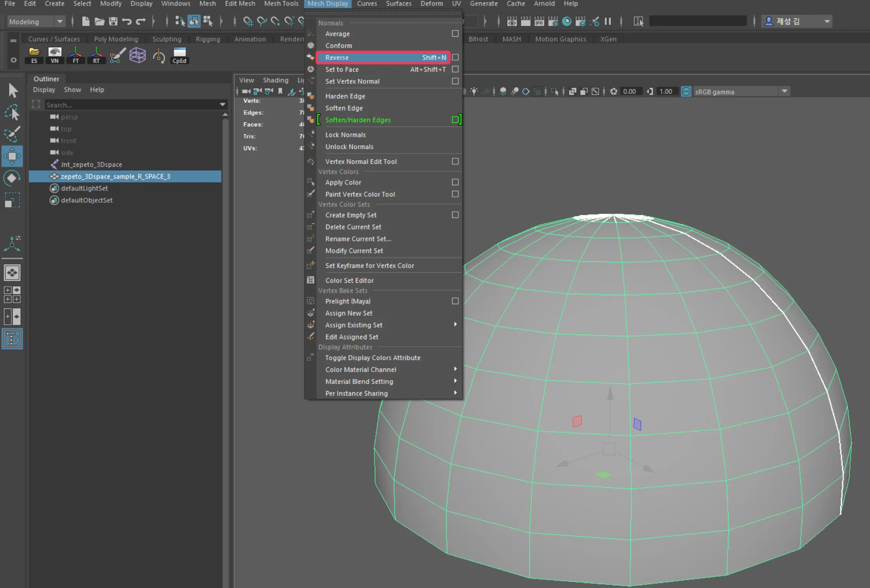The height and width of the screenshot is (588, 870).
Task: Open the user account dropdown arrow
Action: pos(827,21)
